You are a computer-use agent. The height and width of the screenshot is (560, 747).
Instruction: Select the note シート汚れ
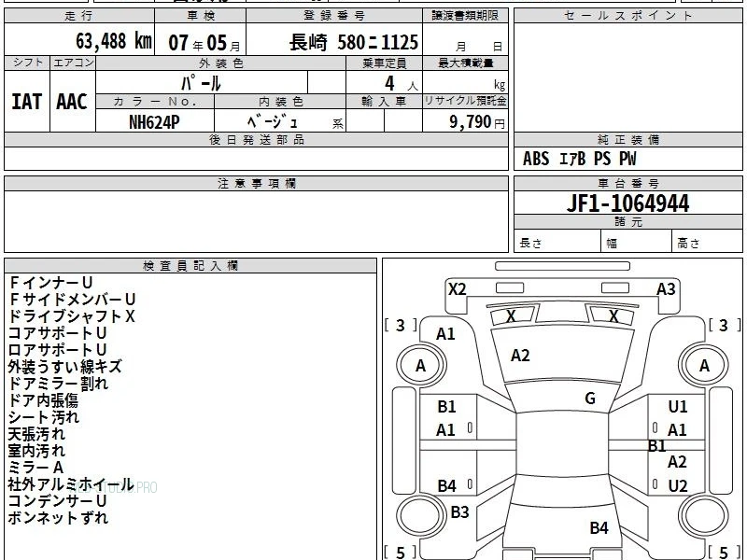coord(43,417)
